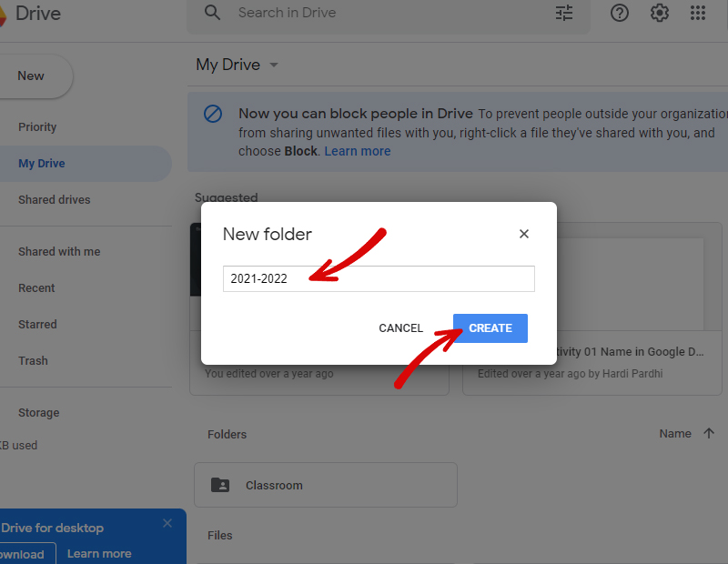
Task: Expand the My Drive dropdown arrow
Action: 274,65
